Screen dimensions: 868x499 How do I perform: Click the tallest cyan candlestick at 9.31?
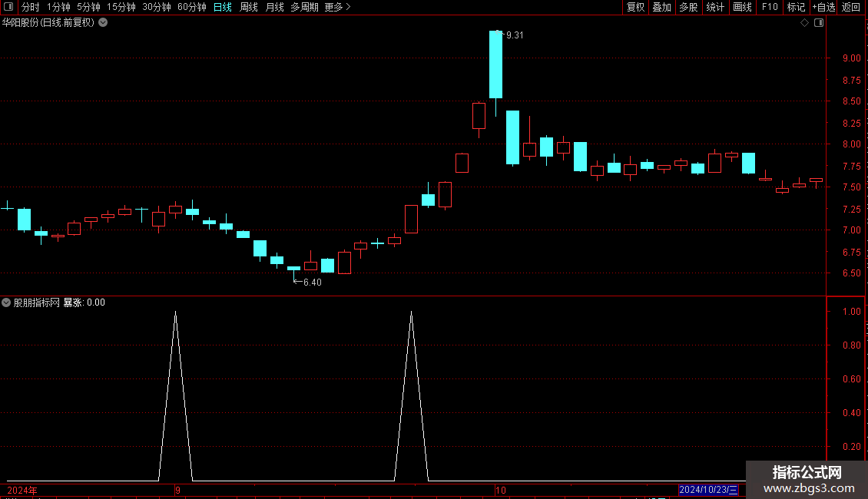click(496, 64)
